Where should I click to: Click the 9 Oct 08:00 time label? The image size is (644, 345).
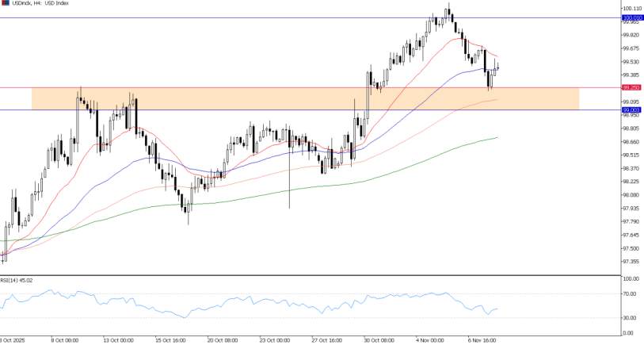64,340
